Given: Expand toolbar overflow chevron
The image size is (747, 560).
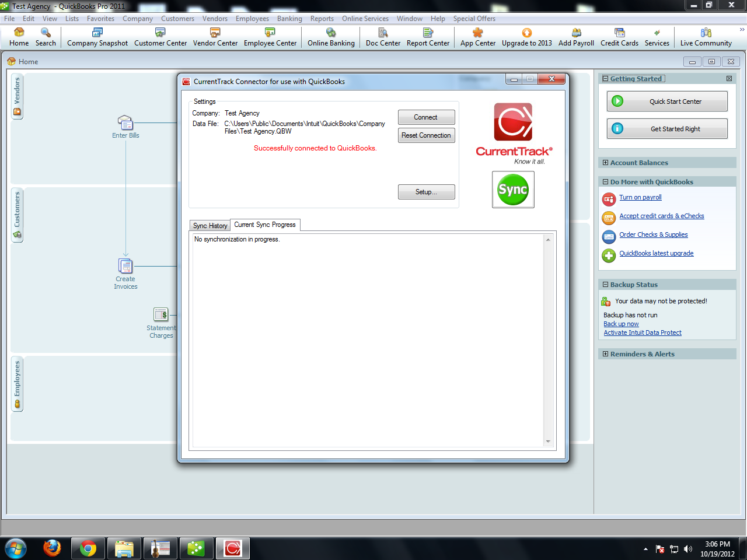Looking at the screenshot, I should [x=742, y=30].
